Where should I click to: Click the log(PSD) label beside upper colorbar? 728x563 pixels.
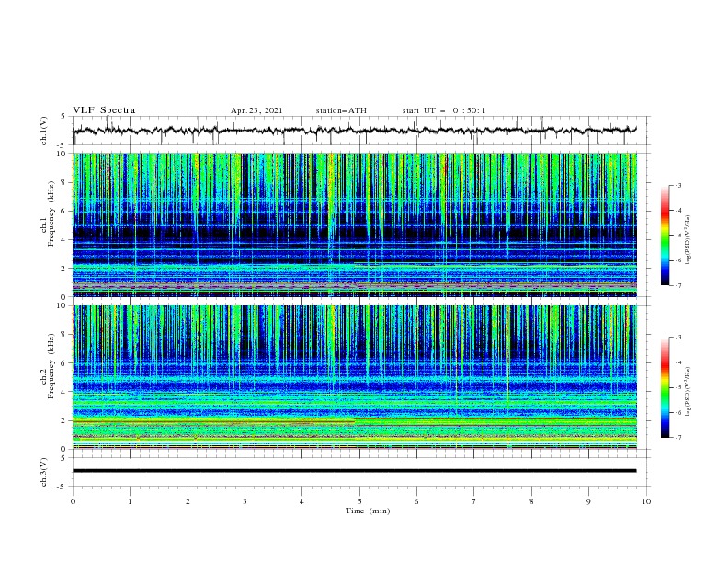688,240
